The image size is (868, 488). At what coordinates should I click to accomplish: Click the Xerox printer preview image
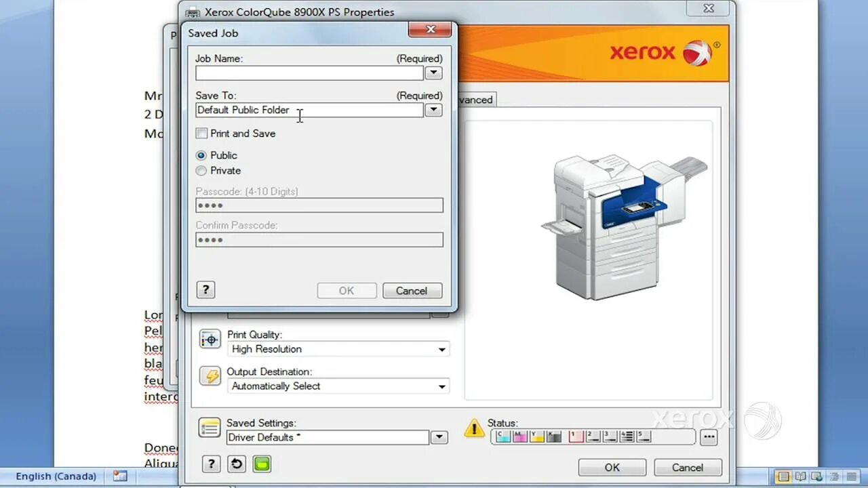(624, 227)
